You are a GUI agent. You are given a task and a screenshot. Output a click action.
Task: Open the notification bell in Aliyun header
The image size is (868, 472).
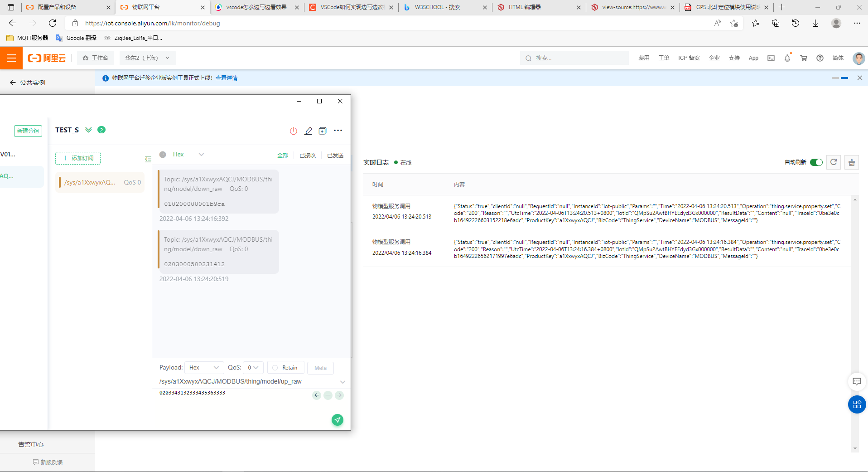[787, 58]
